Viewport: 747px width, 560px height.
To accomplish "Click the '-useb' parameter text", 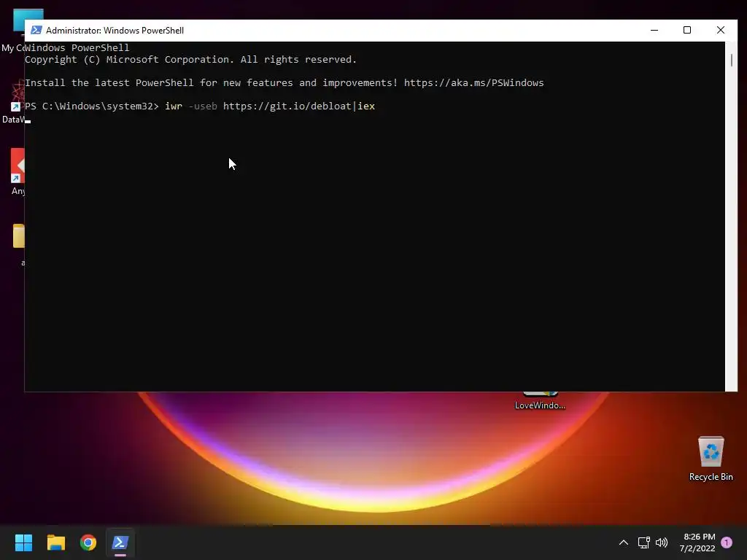I will 203,106.
